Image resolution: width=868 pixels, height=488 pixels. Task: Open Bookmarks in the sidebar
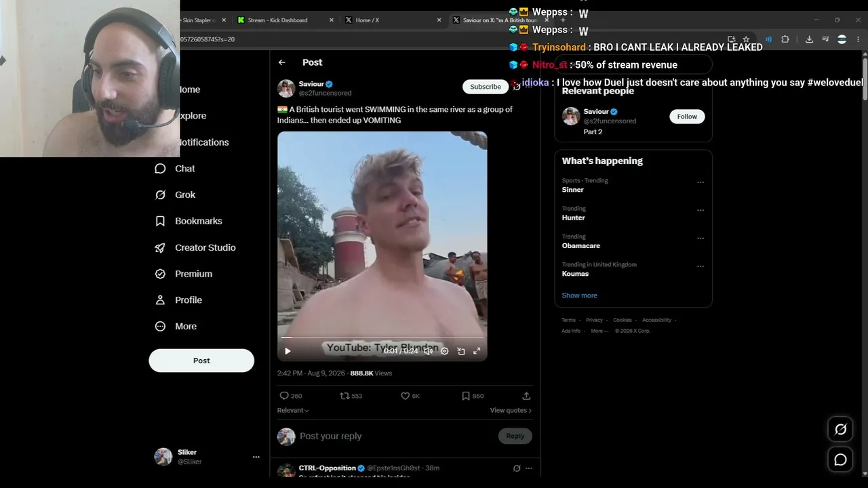[x=189, y=221]
